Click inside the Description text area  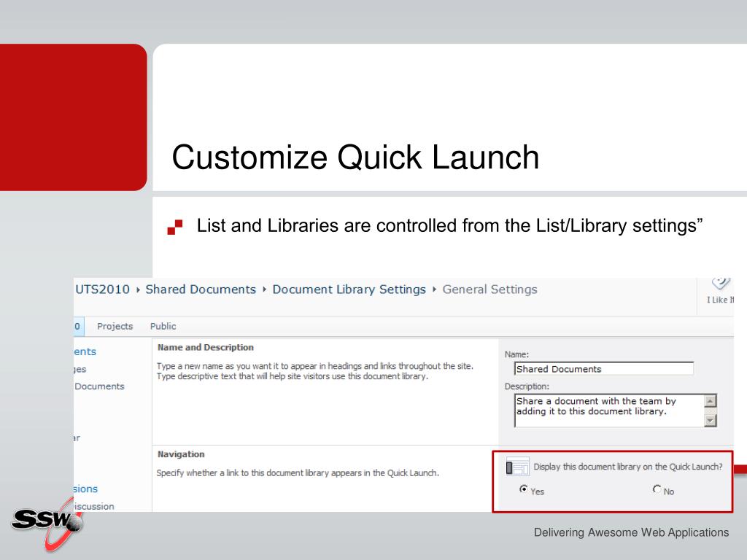point(609,411)
